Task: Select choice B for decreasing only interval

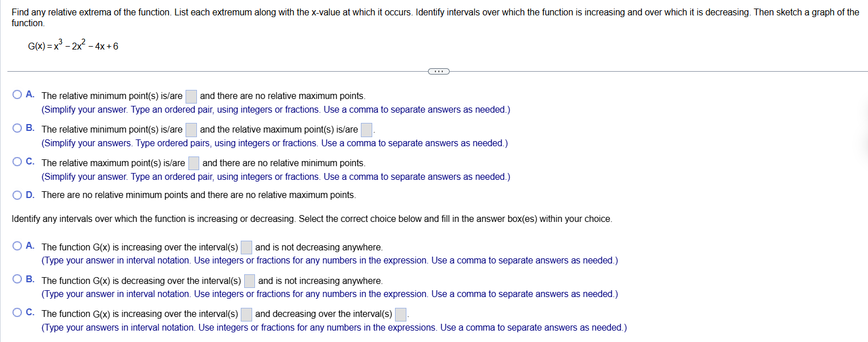Action: tap(17, 279)
